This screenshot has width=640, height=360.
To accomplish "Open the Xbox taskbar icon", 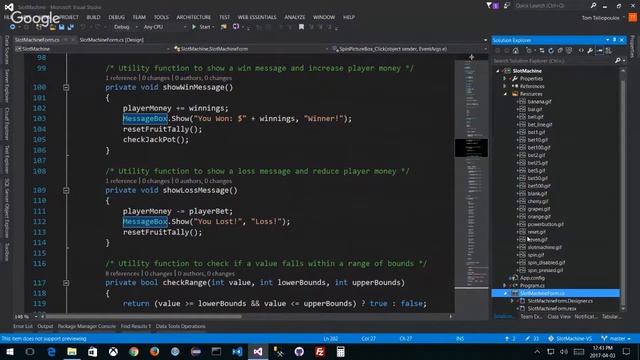I will coord(113,351).
